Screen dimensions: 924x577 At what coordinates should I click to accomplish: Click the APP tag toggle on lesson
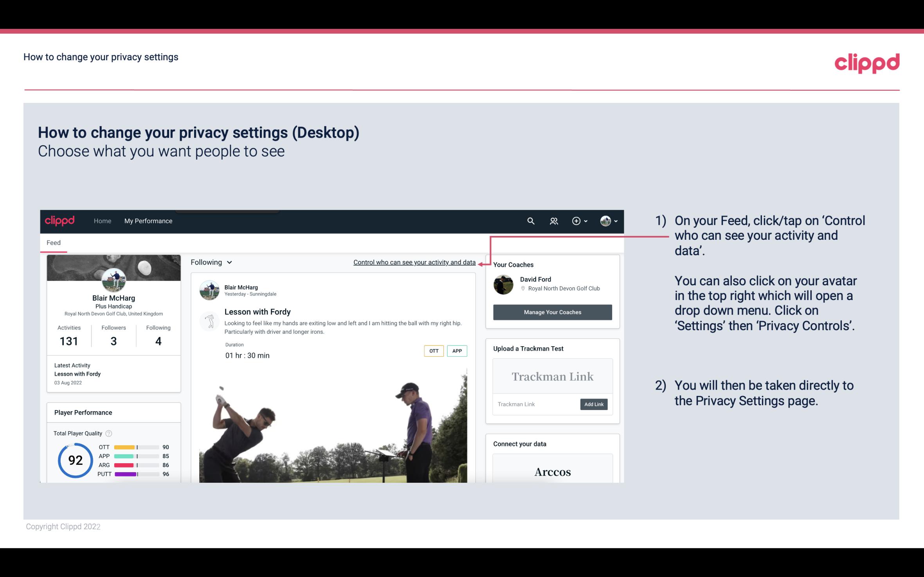click(457, 351)
